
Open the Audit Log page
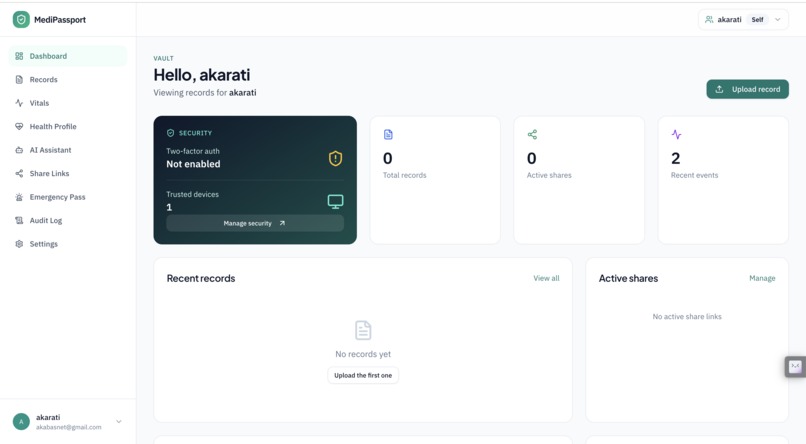tap(68, 220)
